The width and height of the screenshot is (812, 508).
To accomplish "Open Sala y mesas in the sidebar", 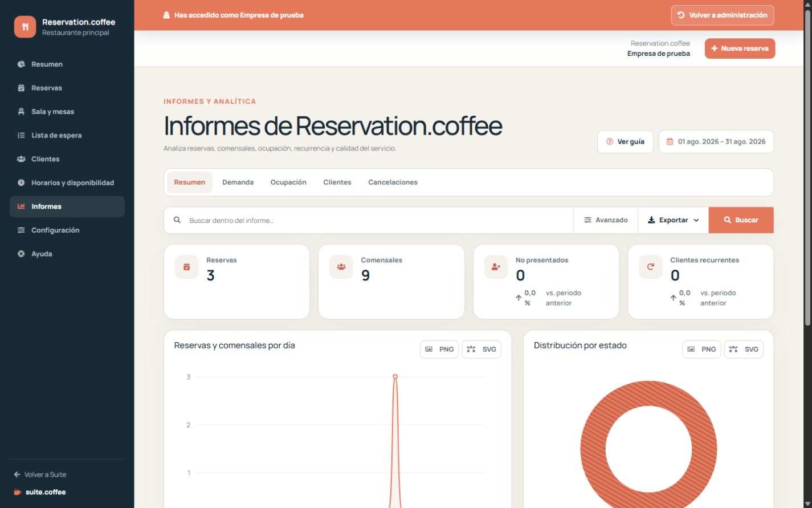I will 67,112.
